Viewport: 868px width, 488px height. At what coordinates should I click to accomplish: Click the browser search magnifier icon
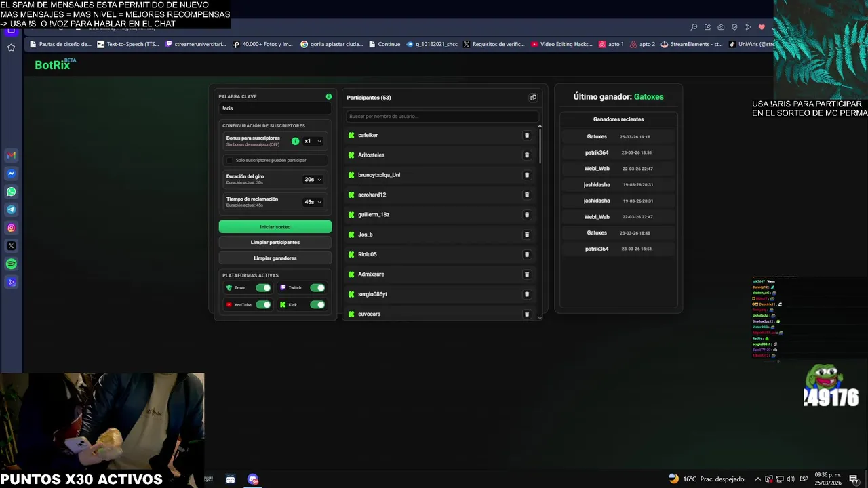(694, 27)
